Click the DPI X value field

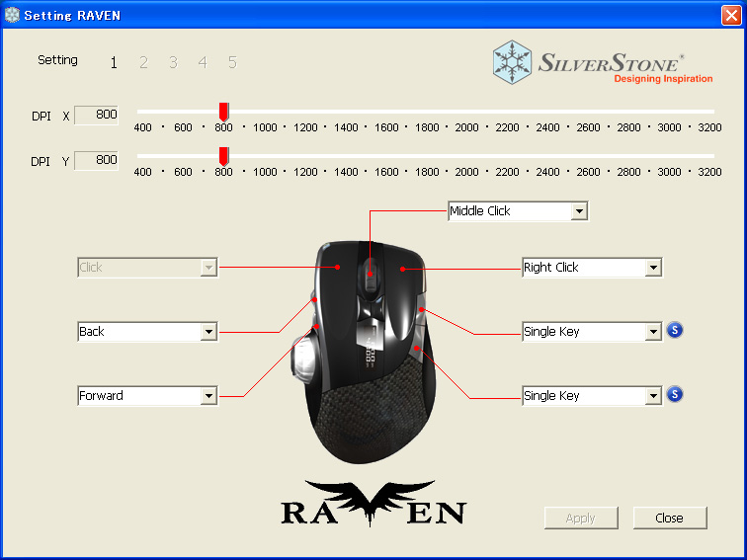pos(96,115)
